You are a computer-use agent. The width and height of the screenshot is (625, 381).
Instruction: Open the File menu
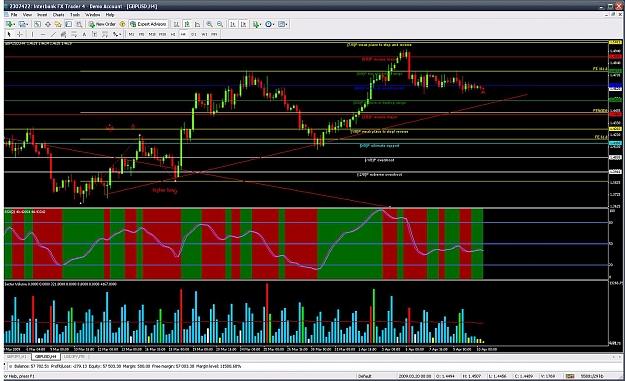point(14,15)
